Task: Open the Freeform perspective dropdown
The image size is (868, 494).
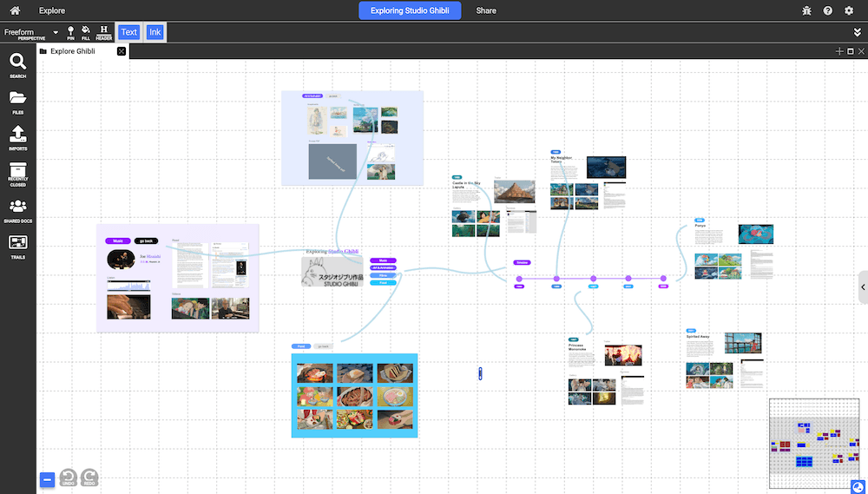Action: [31, 33]
